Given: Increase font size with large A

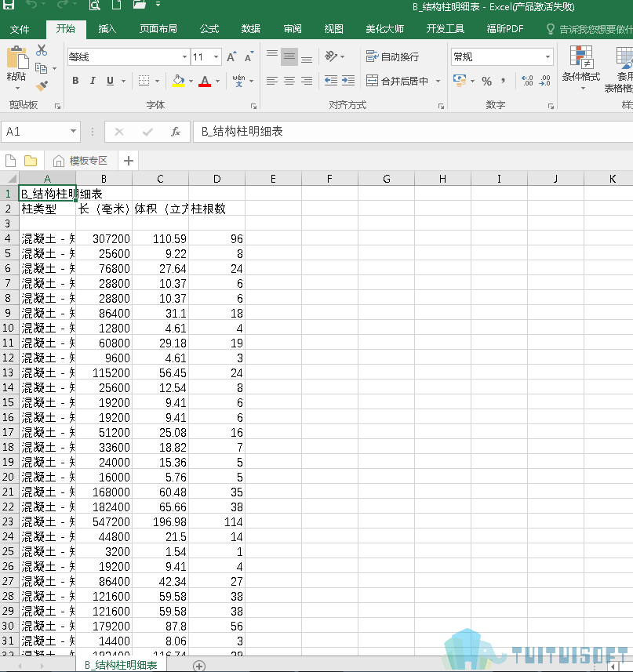Looking at the screenshot, I should coord(231,57).
